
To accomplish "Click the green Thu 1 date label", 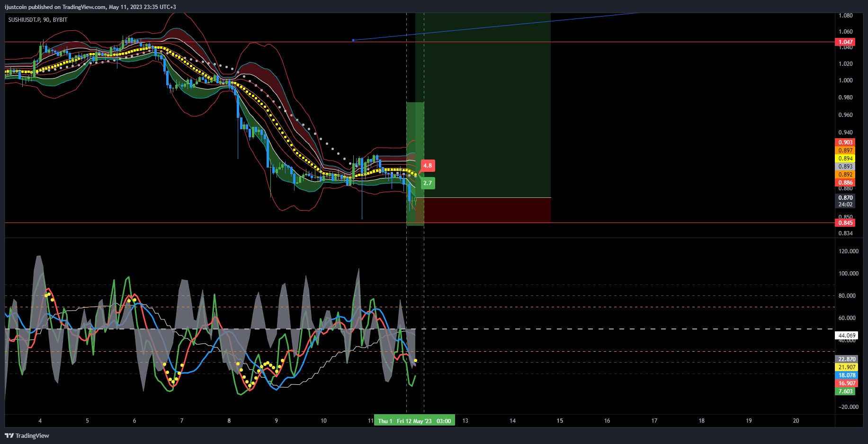I will (x=384, y=421).
